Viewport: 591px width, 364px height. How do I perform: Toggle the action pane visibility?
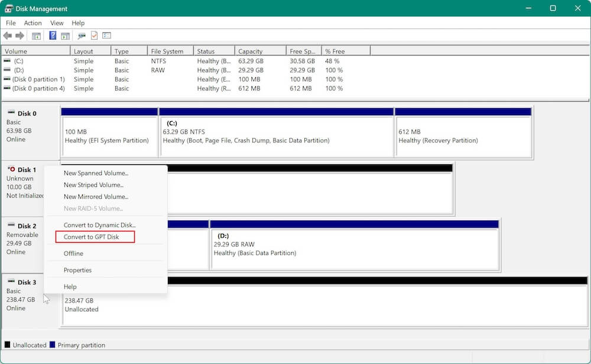click(67, 35)
